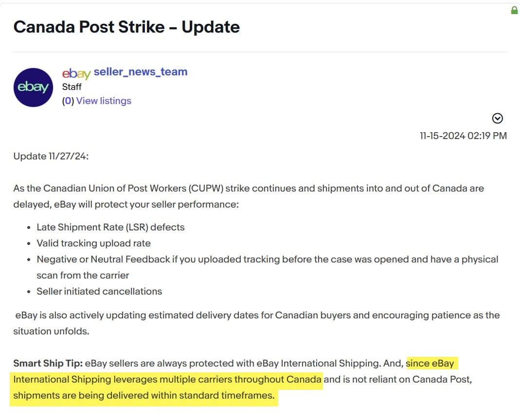Open the seller_news_team profile link
Image resolution: width=520 pixels, height=420 pixels.
click(140, 72)
